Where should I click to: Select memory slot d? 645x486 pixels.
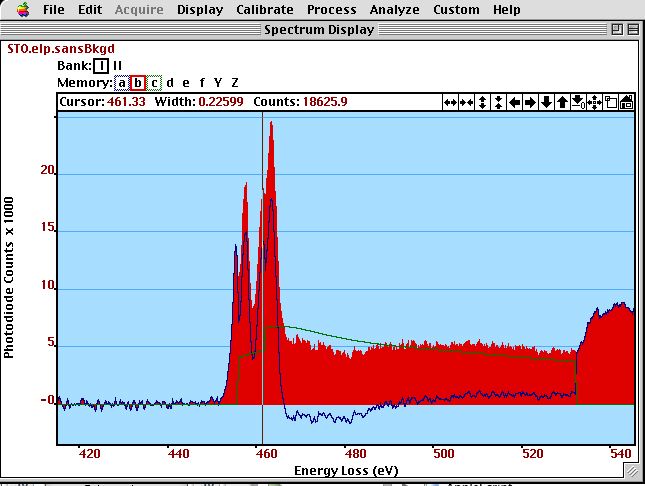click(170, 82)
